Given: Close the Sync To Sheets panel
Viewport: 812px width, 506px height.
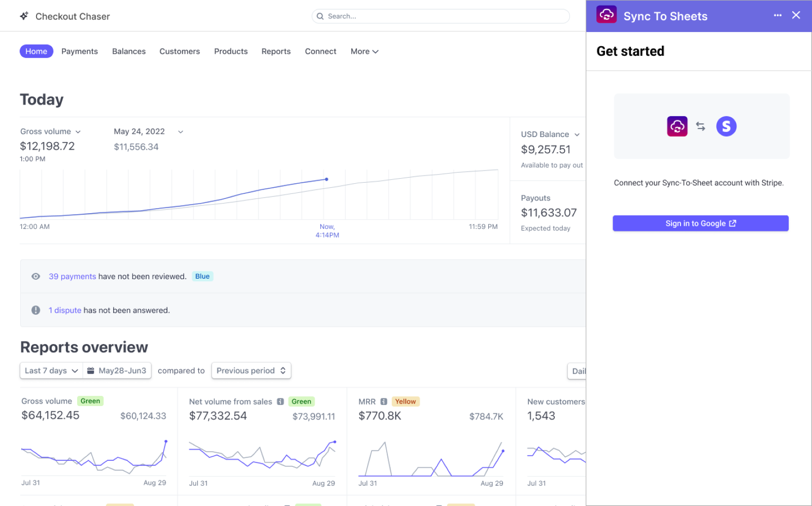Looking at the screenshot, I should click(x=796, y=15).
